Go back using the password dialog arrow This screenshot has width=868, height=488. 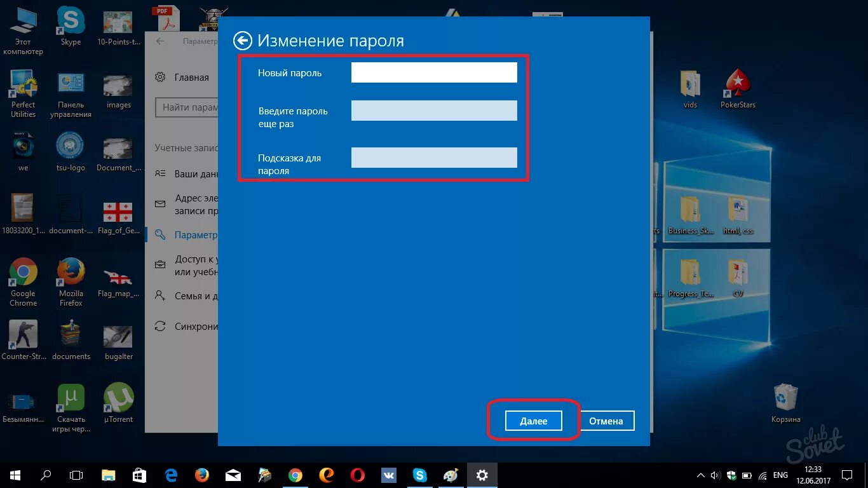(x=242, y=41)
